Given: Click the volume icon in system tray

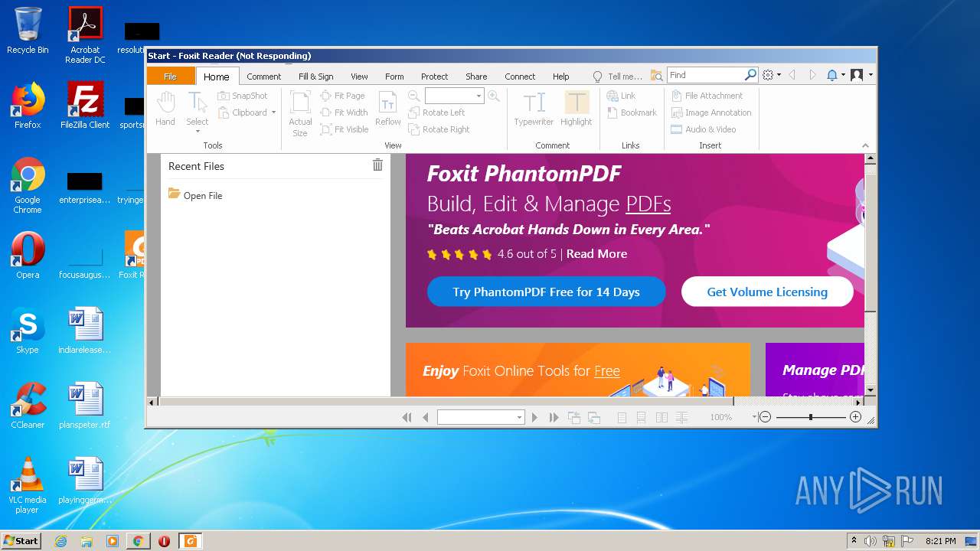Looking at the screenshot, I should tap(871, 541).
